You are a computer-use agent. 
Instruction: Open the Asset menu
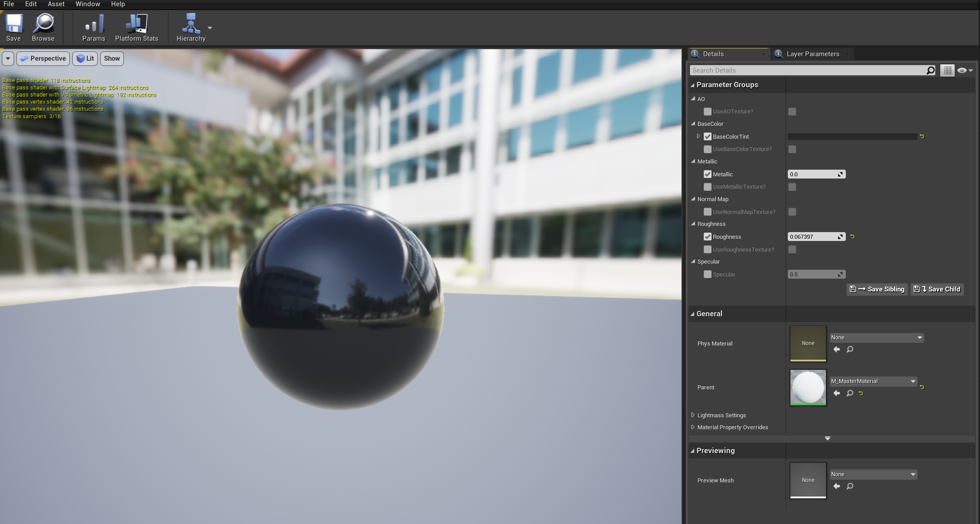coord(56,4)
